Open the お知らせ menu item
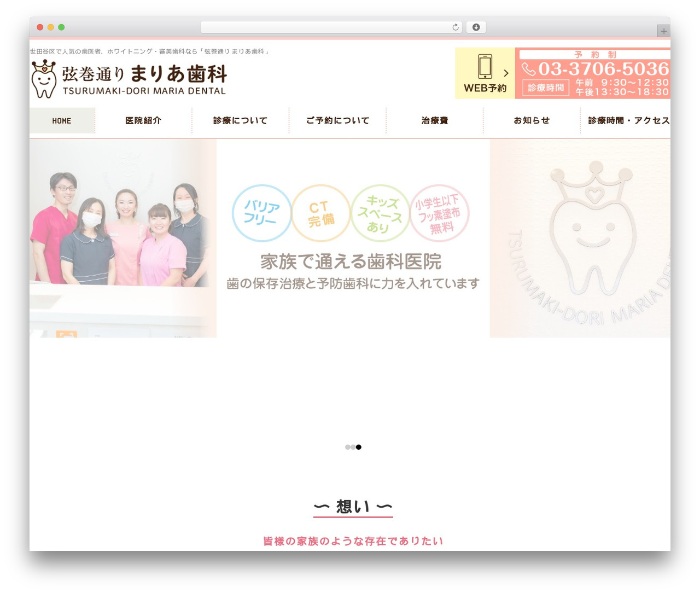700x593 pixels. 532,120
